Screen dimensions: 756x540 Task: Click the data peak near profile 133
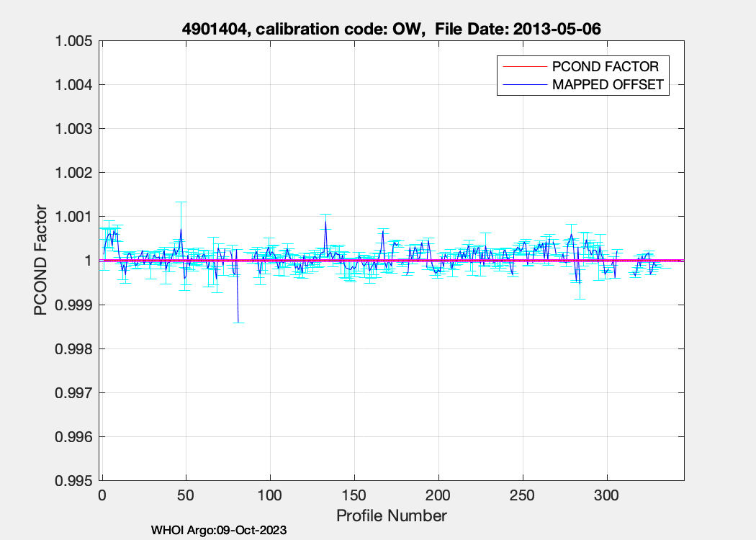[x=325, y=222]
